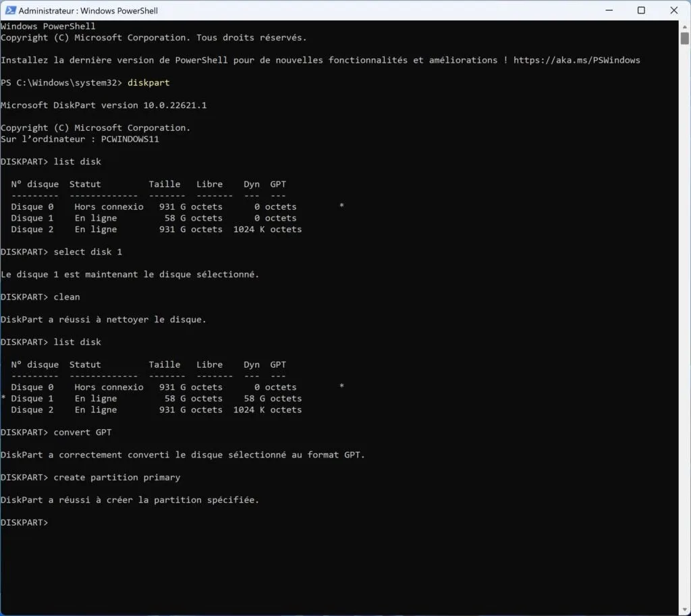The width and height of the screenshot is (691, 616).
Task: Click the maximize window control
Action: click(x=641, y=10)
